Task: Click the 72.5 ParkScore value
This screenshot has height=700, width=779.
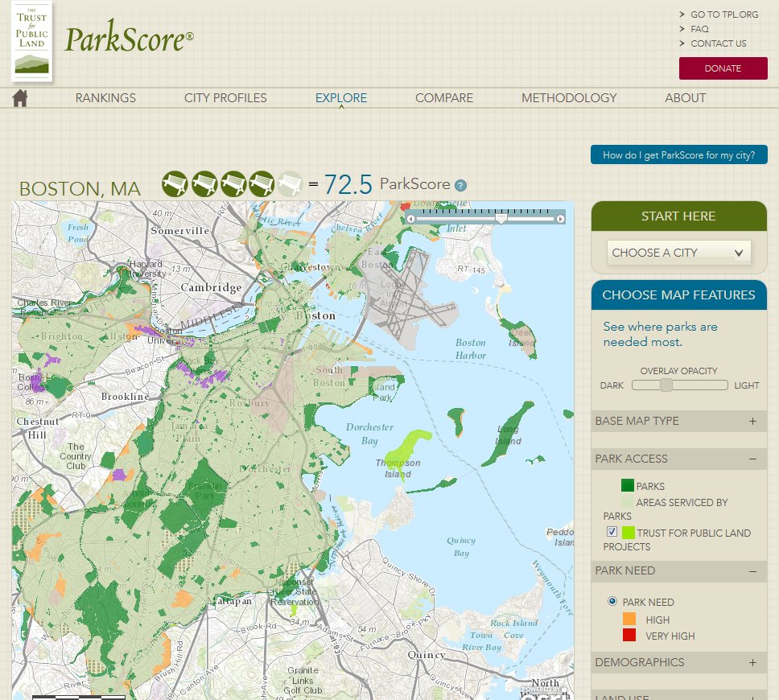Action: 348,185
